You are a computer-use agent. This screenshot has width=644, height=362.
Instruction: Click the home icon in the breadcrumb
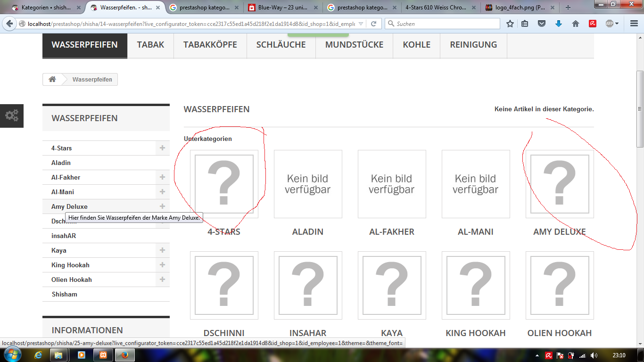(52, 80)
